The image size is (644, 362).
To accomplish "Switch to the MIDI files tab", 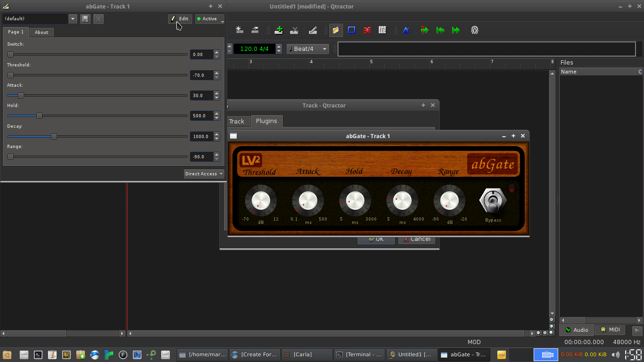I will pyautogui.click(x=610, y=330).
